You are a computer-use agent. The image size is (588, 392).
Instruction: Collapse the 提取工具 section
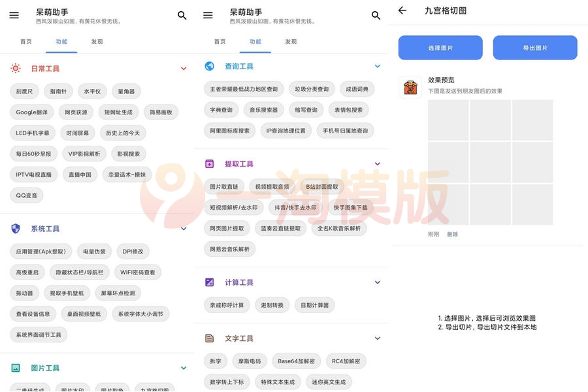(x=378, y=164)
